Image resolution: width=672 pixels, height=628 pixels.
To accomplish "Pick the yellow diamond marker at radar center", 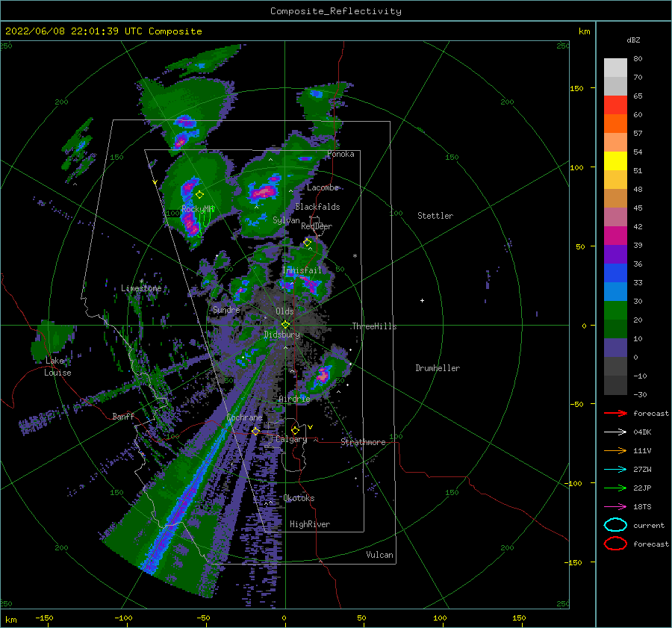I will [285, 325].
